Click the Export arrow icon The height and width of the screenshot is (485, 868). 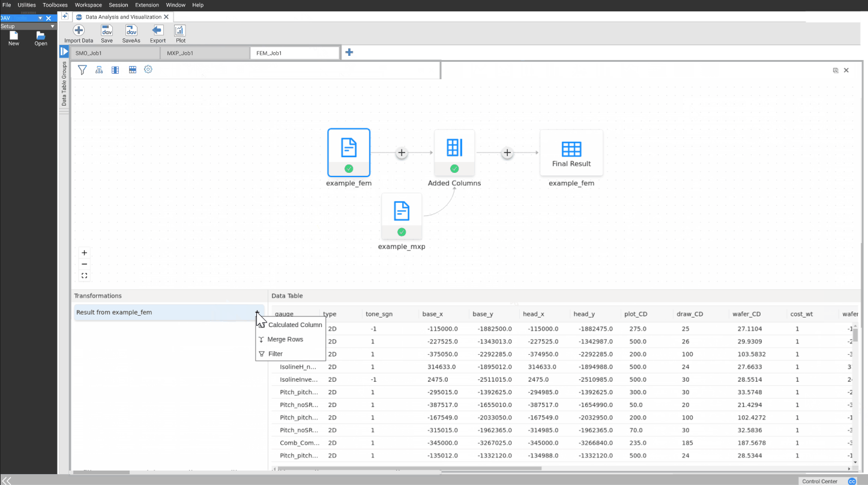tap(157, 31)
